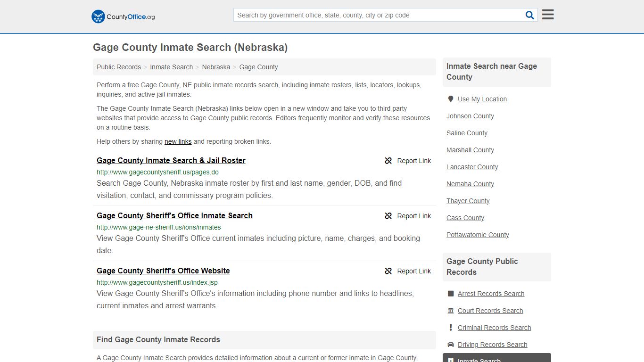The width and height of the screenshot is (644, 362).
Task: Click the Find Gage County Inmate Records heading
Action: 158,339
